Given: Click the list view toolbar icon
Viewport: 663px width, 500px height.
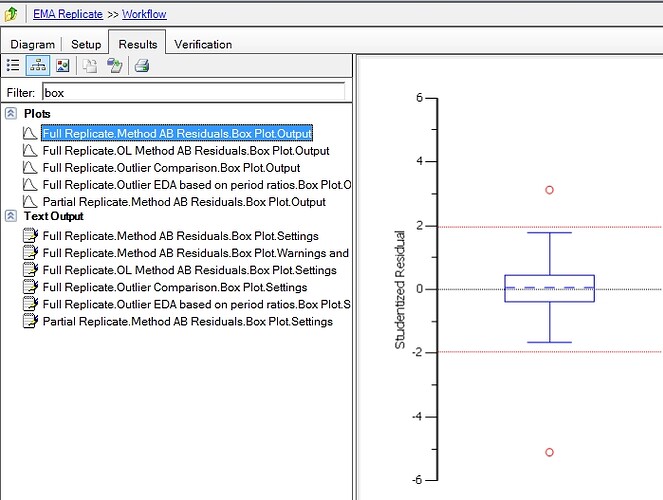Looking at the screenshot, I should click(x=13, y=66).
